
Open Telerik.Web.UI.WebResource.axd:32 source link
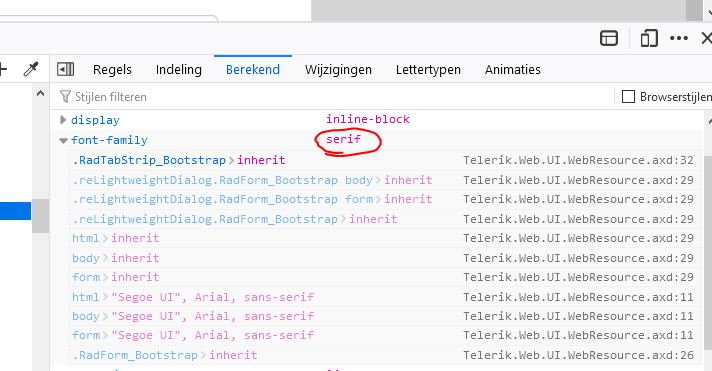pyautogui.click(x=578, y=160)
